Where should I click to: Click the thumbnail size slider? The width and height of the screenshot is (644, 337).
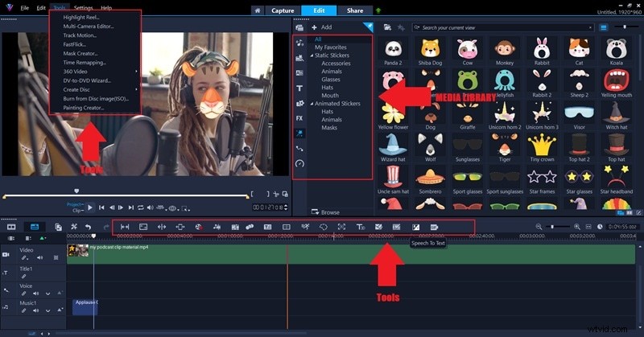tap(626, 27)
